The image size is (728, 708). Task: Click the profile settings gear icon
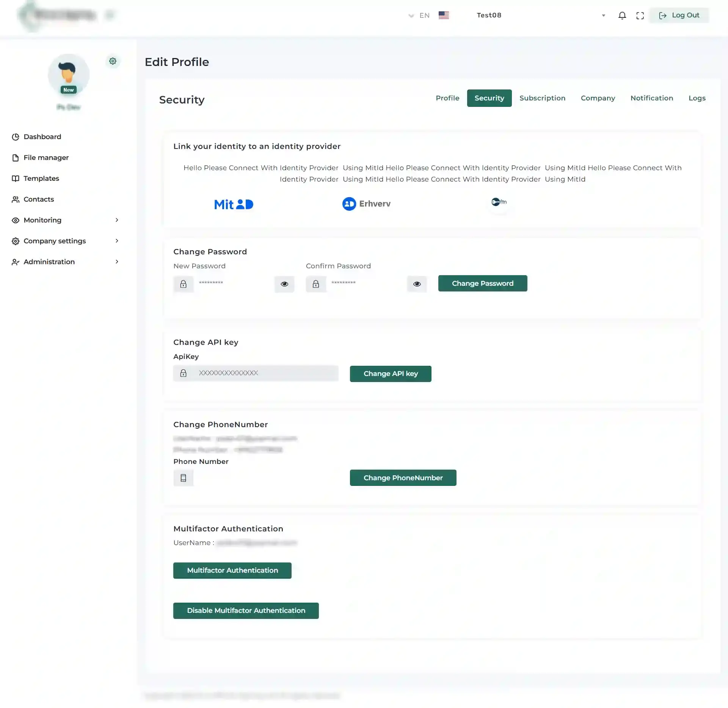click(113, 61)
